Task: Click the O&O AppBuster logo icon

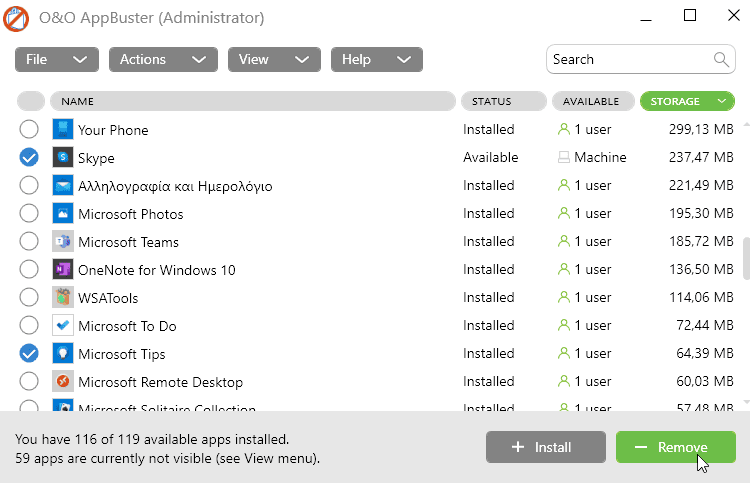Action: [16, 18]
